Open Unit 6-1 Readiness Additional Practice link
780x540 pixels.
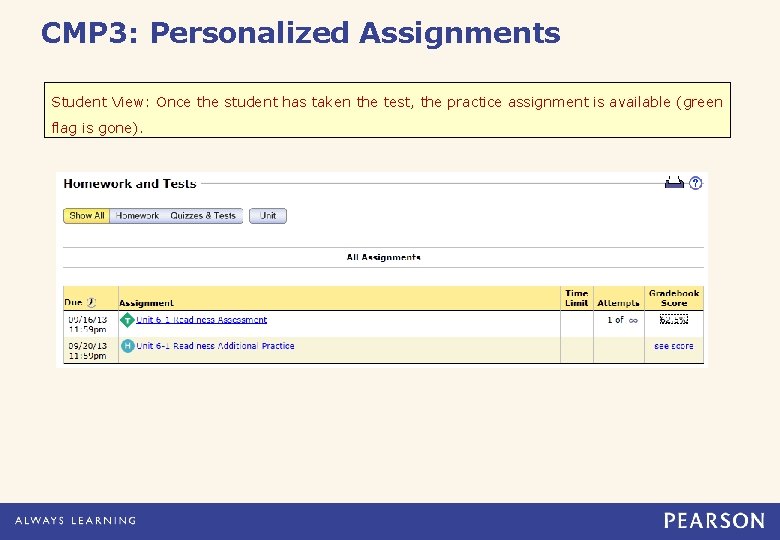(x=215, y=346)
